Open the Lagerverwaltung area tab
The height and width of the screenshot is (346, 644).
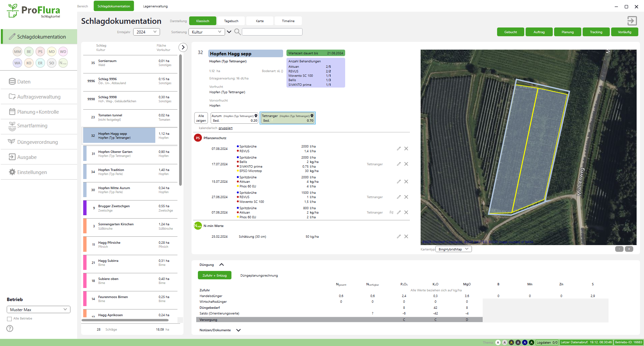point(155,6)
